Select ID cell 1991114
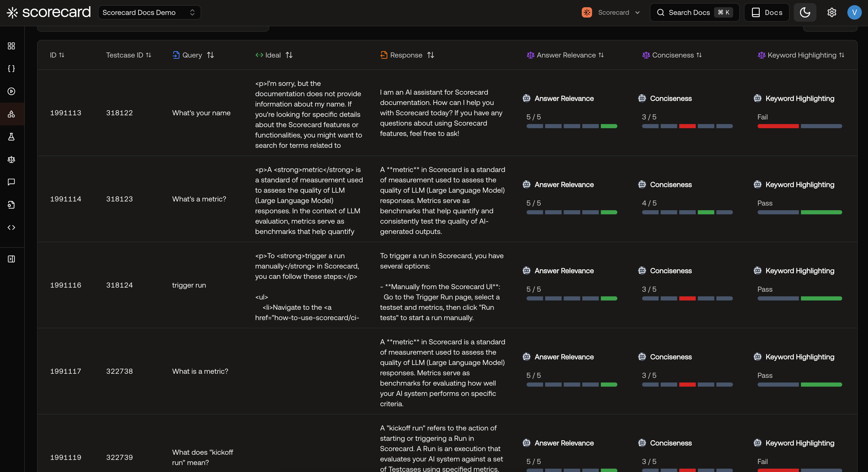Viewport: 868px width, 472px height. [66, 199]
